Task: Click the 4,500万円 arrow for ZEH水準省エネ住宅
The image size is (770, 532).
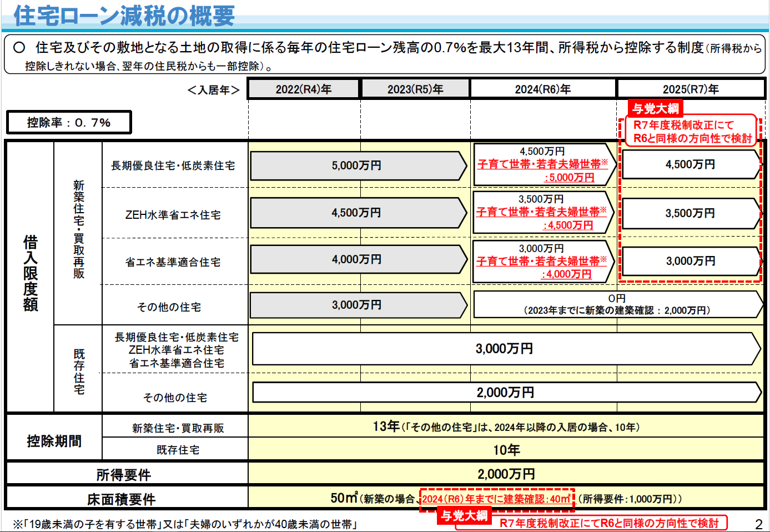Action: coord(359,213)
